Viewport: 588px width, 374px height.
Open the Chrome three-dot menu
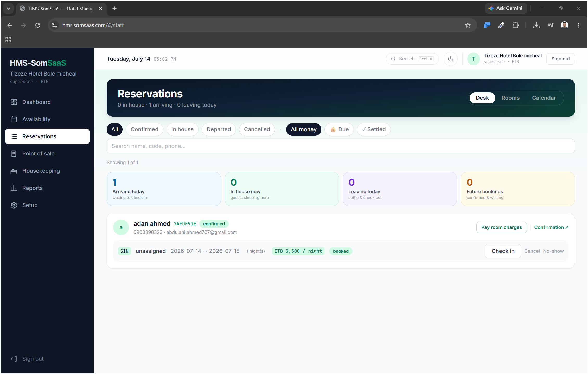point(579,25)
